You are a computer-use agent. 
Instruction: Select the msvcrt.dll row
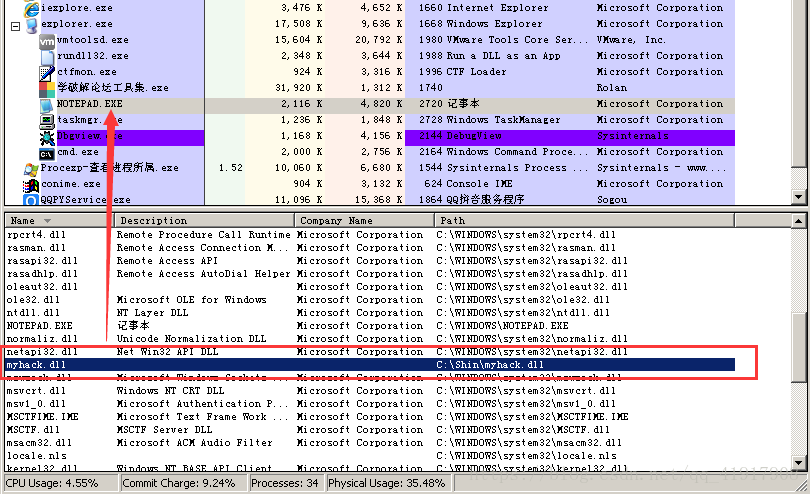click(369, 391)
